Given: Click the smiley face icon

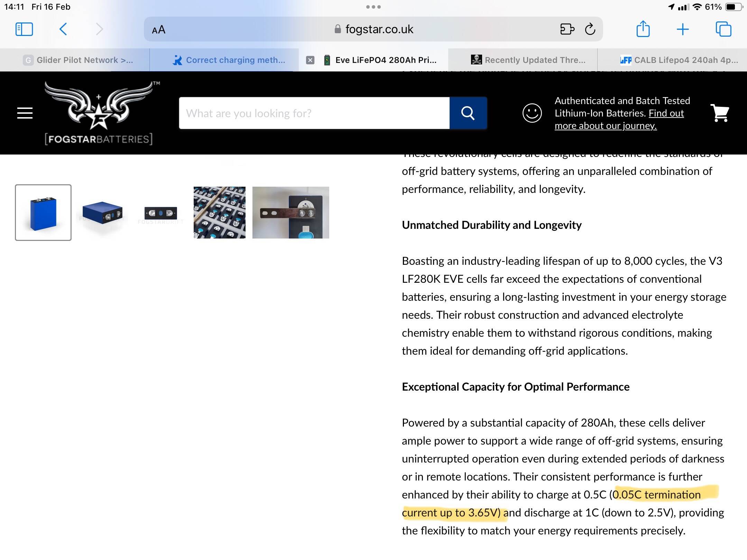Looking at the screenshot, I should tap(532, 113).
